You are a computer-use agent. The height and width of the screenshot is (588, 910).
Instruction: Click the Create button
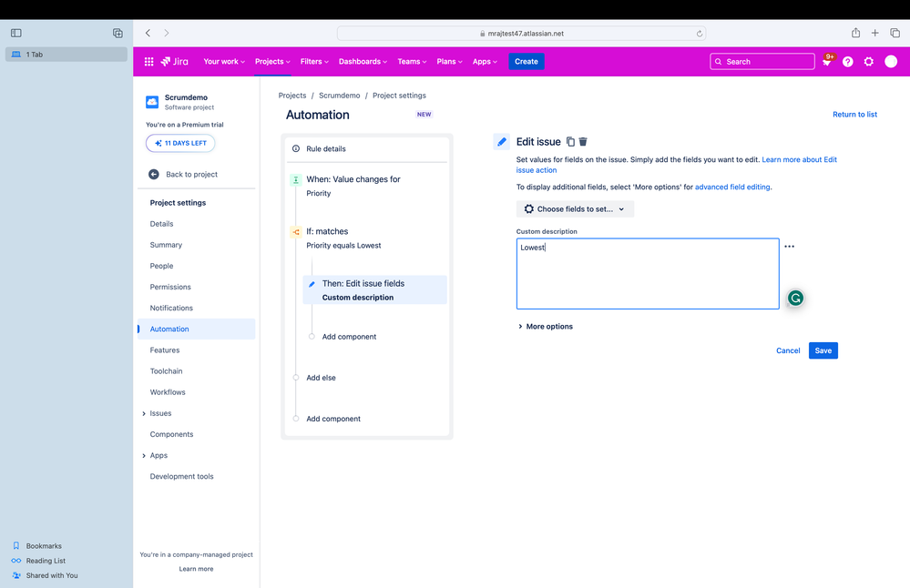[527, 62]
